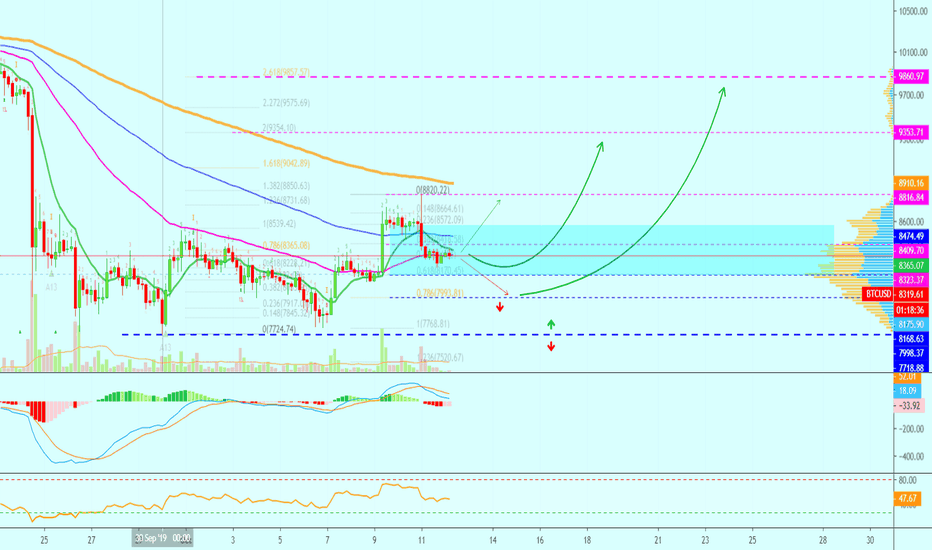Click the magenta 9860.97 price label
The height and width of the screenshot is (550, 932).
tap(911, 76)
